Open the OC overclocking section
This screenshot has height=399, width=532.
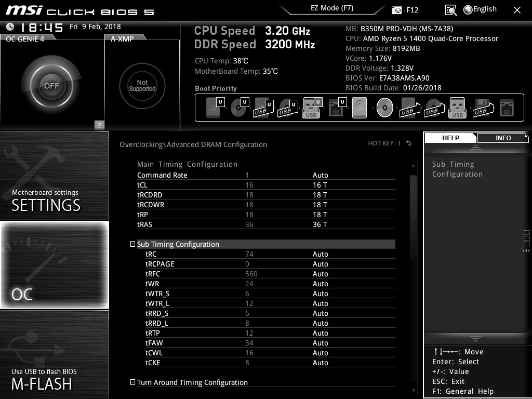54,264
